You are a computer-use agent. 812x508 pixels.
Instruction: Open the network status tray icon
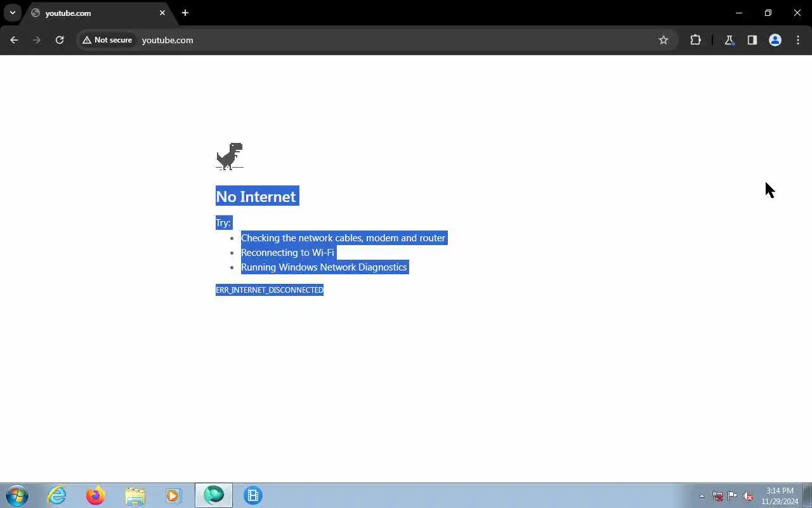(x=717, y=496)
